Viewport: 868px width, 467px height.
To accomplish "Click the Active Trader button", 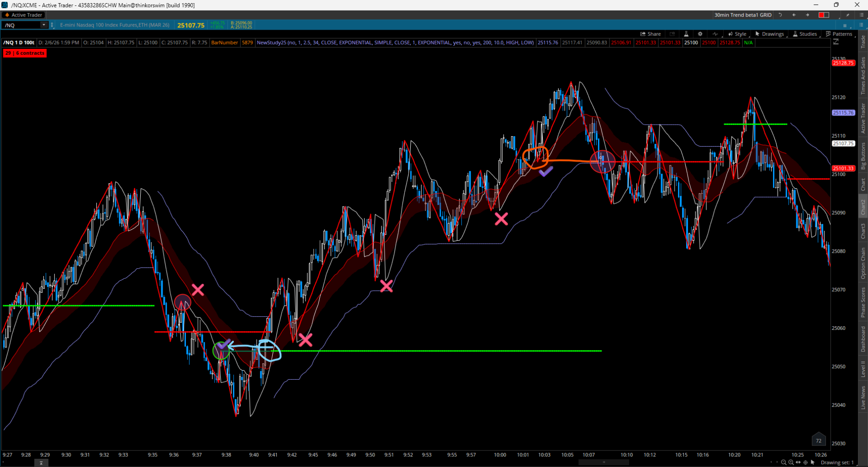I will pyautogui.click(x=24, y=15).
